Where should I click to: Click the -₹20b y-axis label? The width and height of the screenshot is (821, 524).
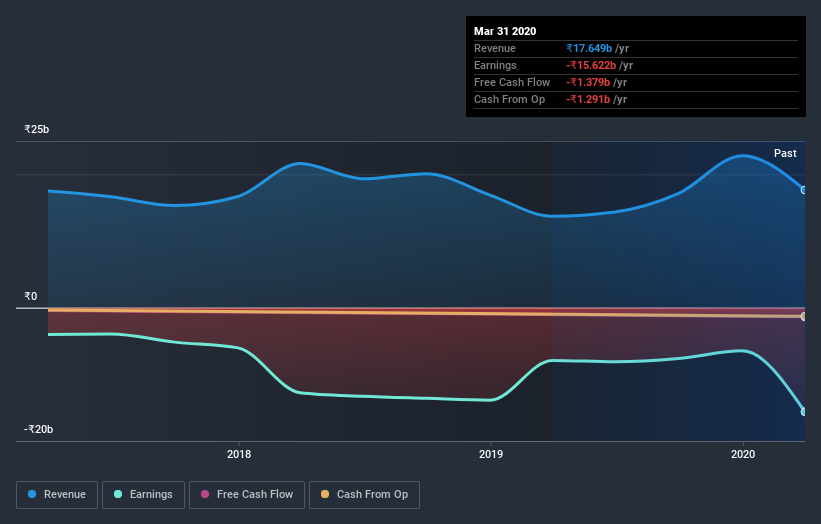(x=38, y=429)
